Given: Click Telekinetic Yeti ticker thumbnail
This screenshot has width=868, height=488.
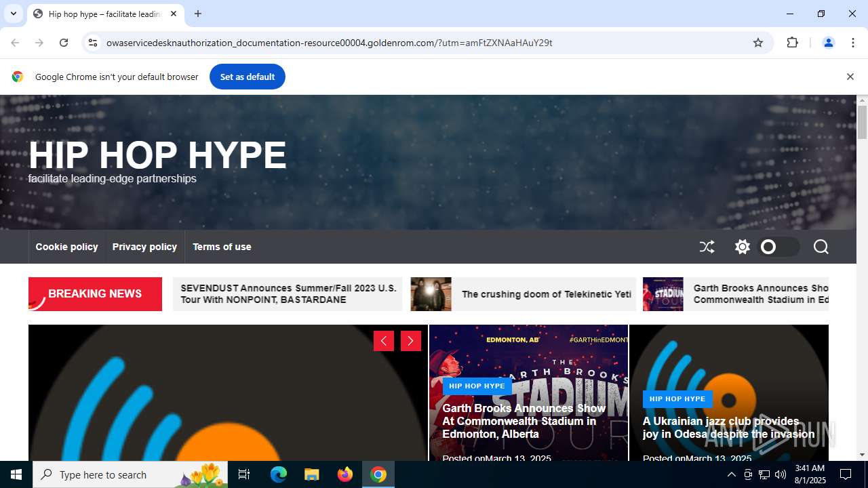Looking at the screenshot, I should click(x=431, y=294).
